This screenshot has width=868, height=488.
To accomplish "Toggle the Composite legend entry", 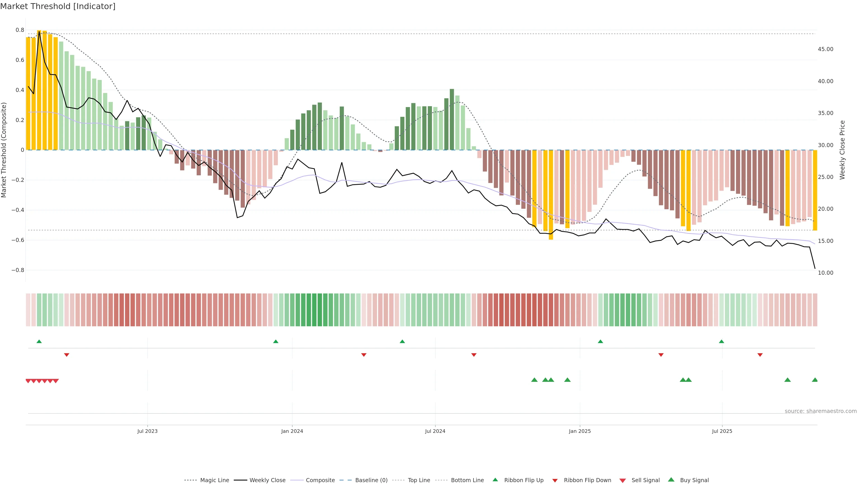I will (320, 480).
